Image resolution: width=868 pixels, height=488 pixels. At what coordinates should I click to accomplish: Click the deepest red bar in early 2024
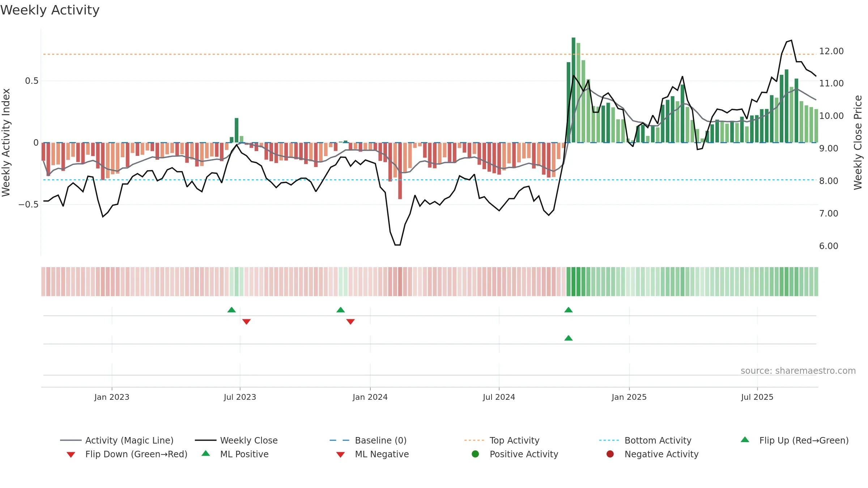(x=400, y=171)
